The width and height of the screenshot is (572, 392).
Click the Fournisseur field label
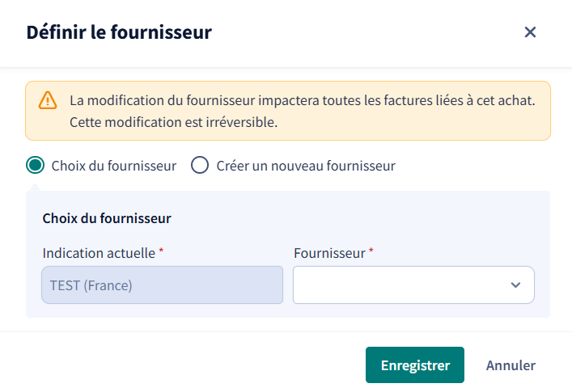[329, 253]
